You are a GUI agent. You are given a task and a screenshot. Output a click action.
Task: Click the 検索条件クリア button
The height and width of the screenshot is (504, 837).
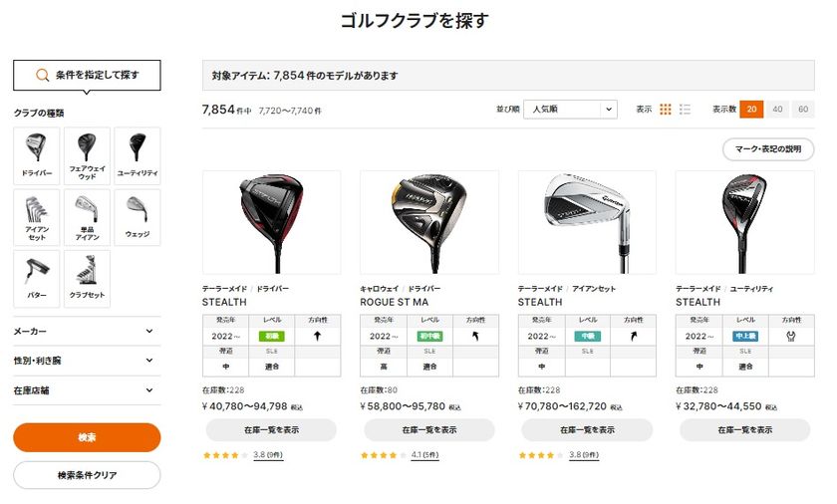point(87,475)
